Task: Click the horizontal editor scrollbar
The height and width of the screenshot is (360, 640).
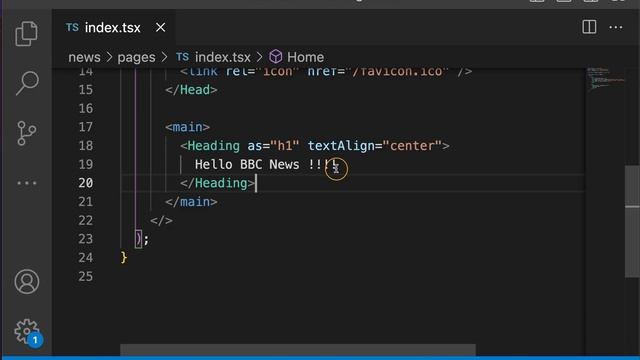Action: (298, 350)
